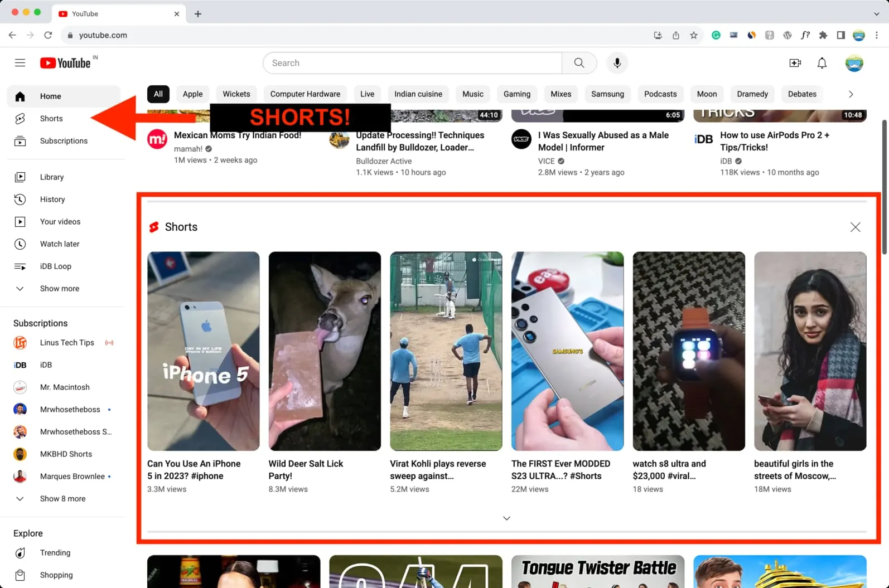
Task: Select the Music filter chip
Action: tap(473, 94)
